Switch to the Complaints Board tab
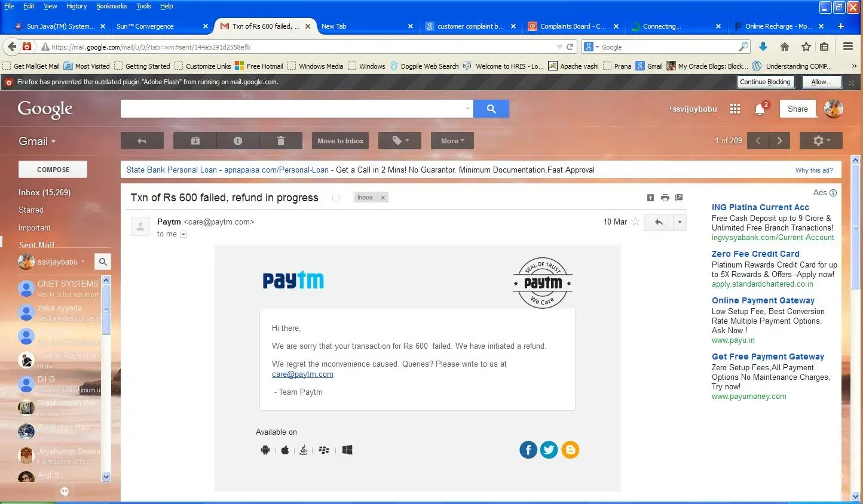The height and width of the screenshot is (504, 863). pos(573,26)
